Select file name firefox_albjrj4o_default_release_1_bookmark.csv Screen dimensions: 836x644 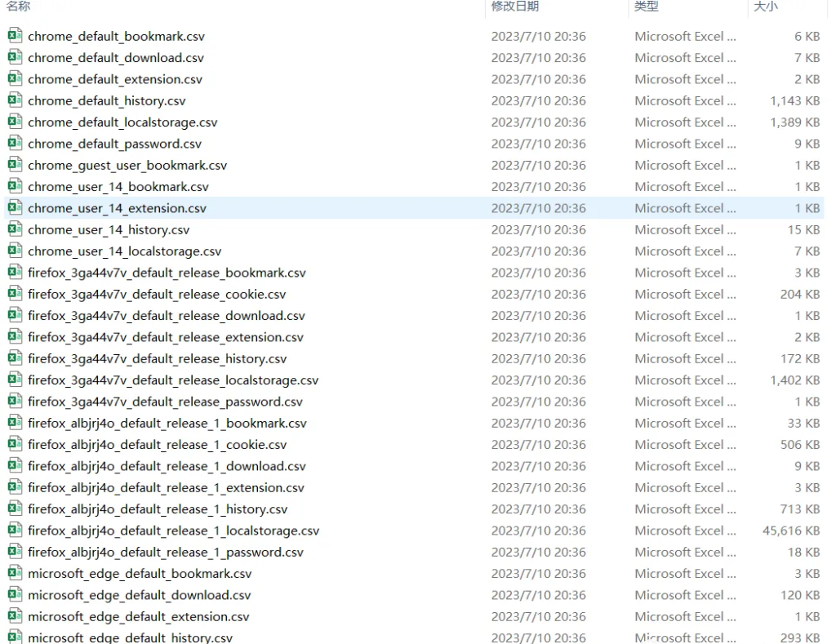[x=167, y=424]
